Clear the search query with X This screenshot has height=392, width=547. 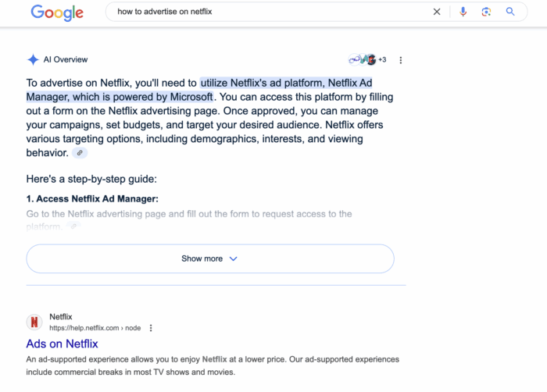click(x=437, y=12)
